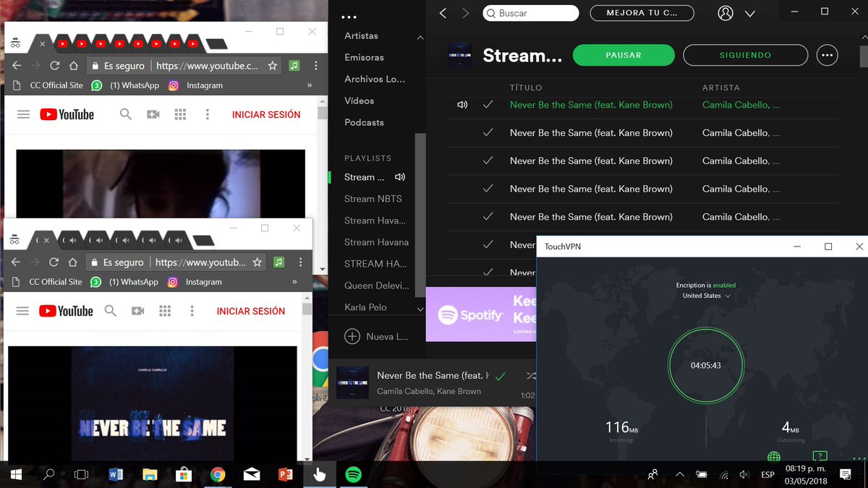Click INICIAR SESIÓN in lower Chrome window

click(251, 311)
